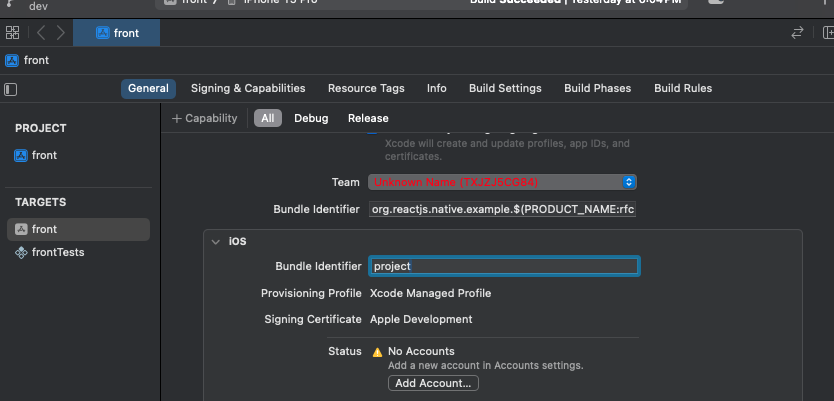The image size is (834, 401).
Task: Click the front target app icon
Action: (x=21, y=229)
